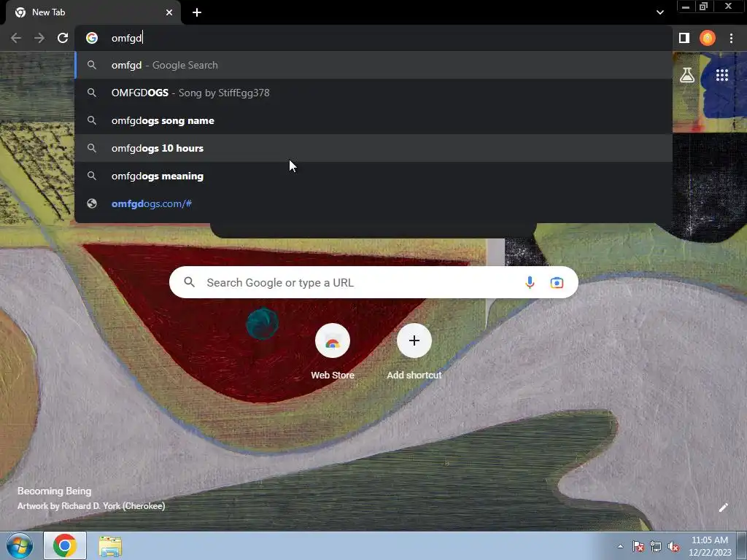Click the magnifier in the page search box

tap(189, 282)
